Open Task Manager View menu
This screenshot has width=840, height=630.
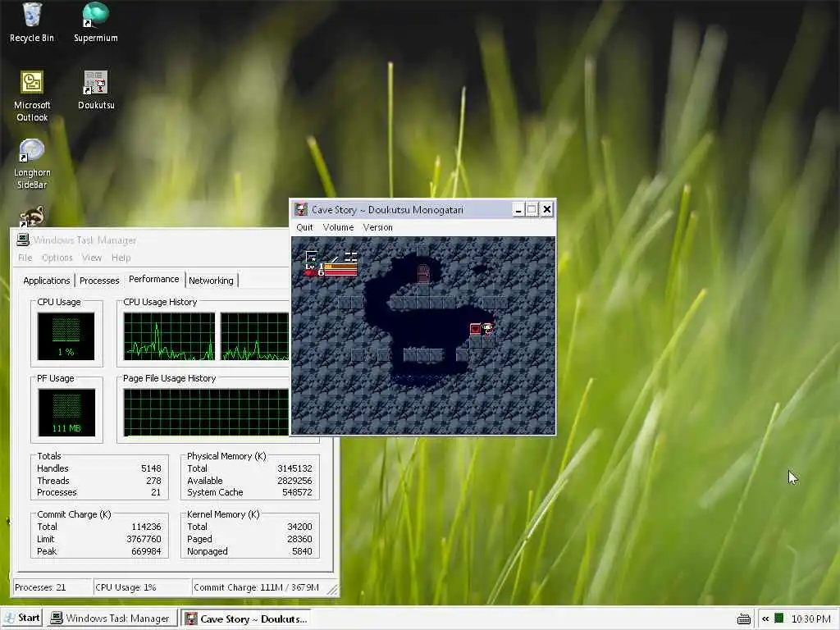[92, 258]
